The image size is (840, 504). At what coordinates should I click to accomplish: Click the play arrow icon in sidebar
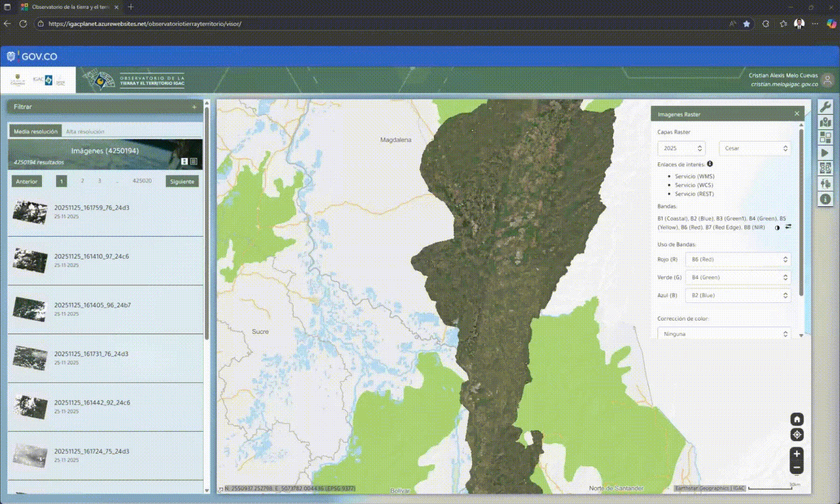[x=825, y=153]
